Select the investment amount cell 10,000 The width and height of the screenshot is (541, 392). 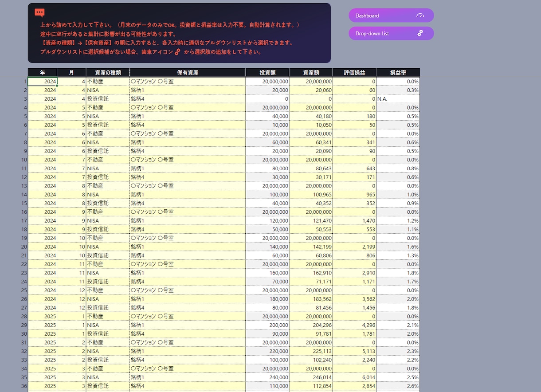pyautogui.click(x=267, y=125)
